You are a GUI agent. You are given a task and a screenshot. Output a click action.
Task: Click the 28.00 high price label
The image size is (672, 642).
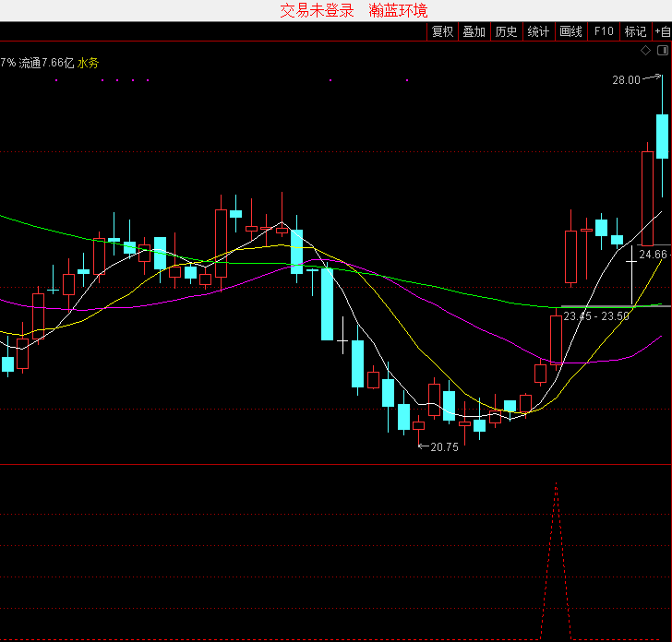click(625, 80)
